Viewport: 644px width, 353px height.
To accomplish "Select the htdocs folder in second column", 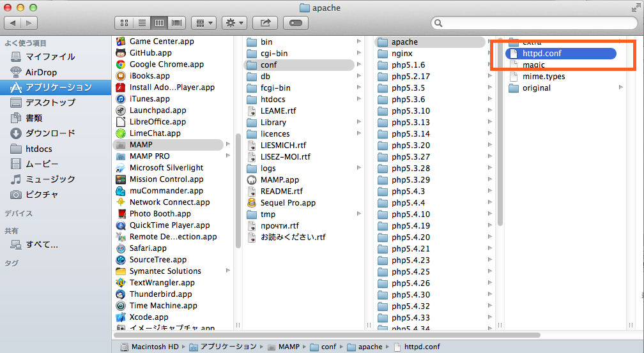I will (x=273, y=100).
